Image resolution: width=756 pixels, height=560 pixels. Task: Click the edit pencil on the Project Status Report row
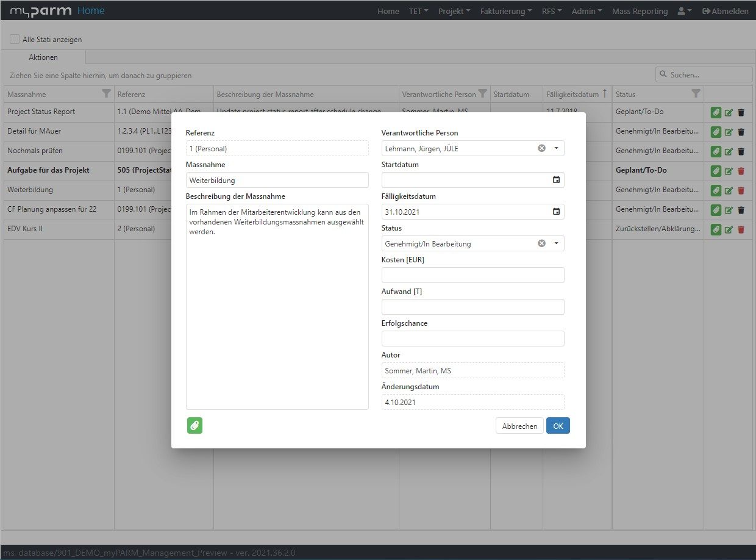pyautogui.click(x=728, y=112)
